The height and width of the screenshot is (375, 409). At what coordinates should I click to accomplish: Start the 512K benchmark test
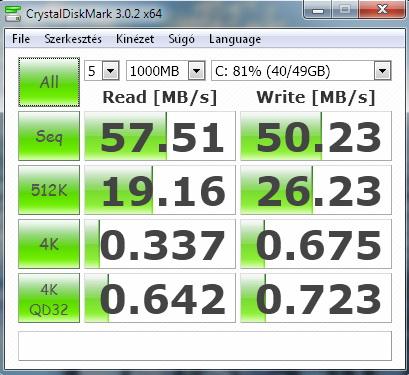49,190
